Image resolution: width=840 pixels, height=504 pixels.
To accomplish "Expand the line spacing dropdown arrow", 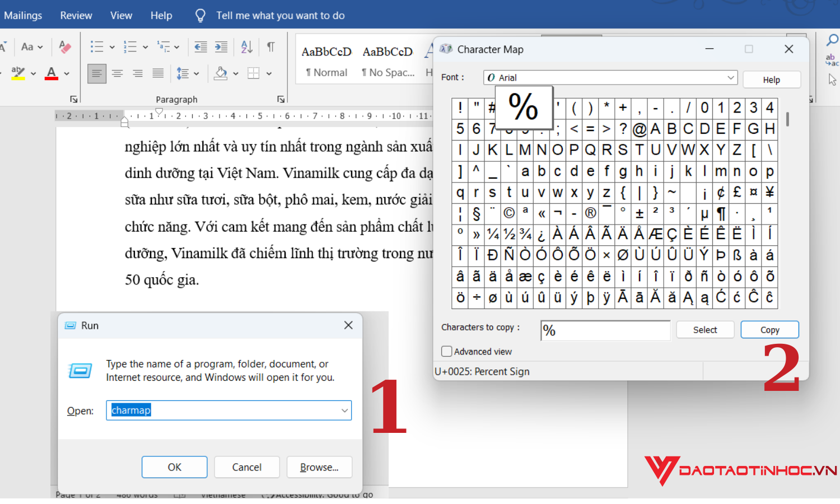I will click(197, 74).
